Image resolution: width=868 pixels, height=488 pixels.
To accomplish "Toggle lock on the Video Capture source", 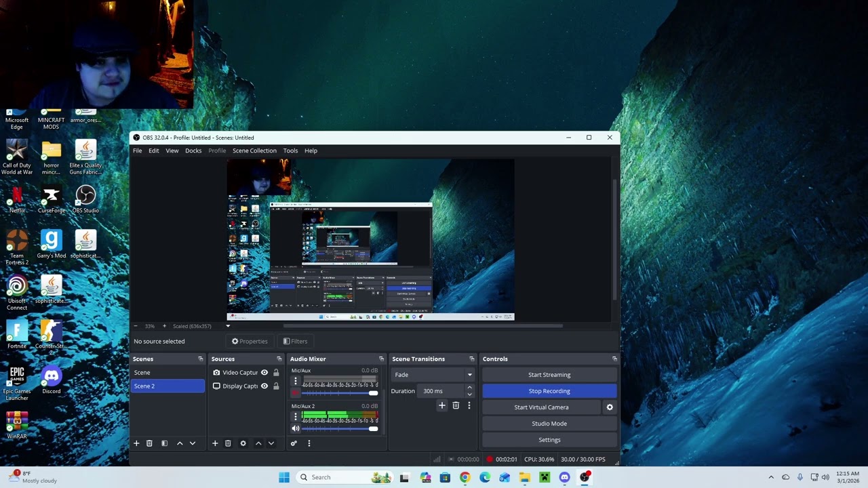I will point(276,373).
